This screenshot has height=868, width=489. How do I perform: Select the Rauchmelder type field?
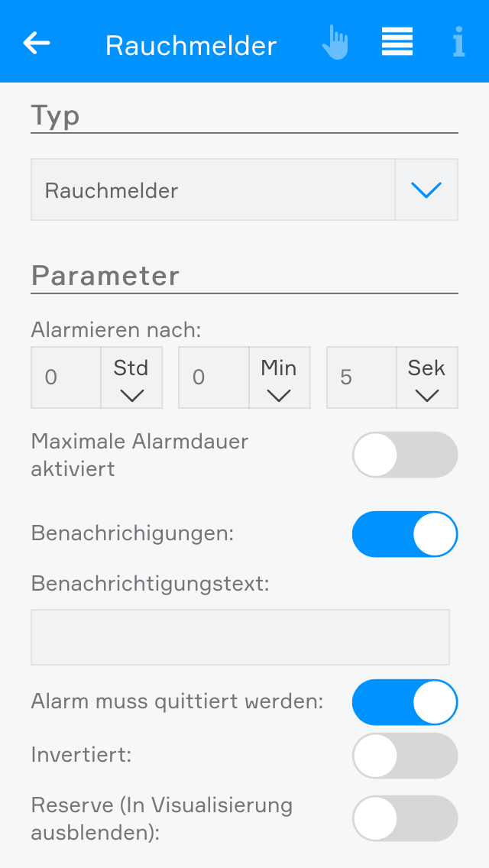coord(212,190)
